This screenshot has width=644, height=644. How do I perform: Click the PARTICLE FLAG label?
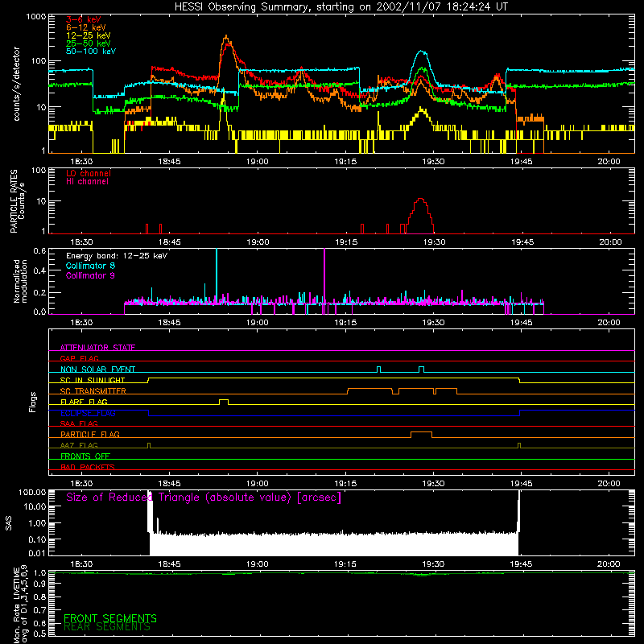click(90, 434)
